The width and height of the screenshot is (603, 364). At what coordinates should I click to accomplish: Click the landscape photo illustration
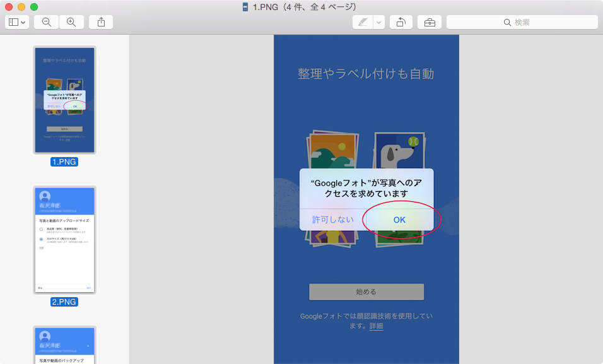point(332,150)
